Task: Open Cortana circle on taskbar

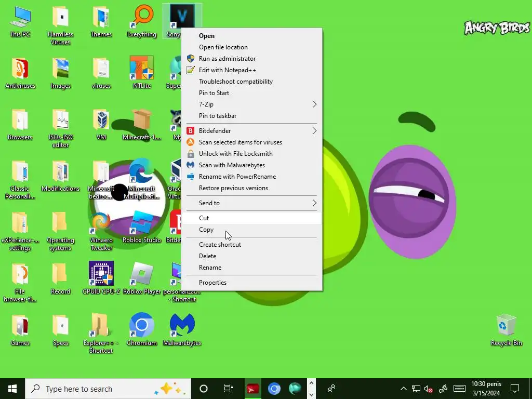Action: click(204, 389)
